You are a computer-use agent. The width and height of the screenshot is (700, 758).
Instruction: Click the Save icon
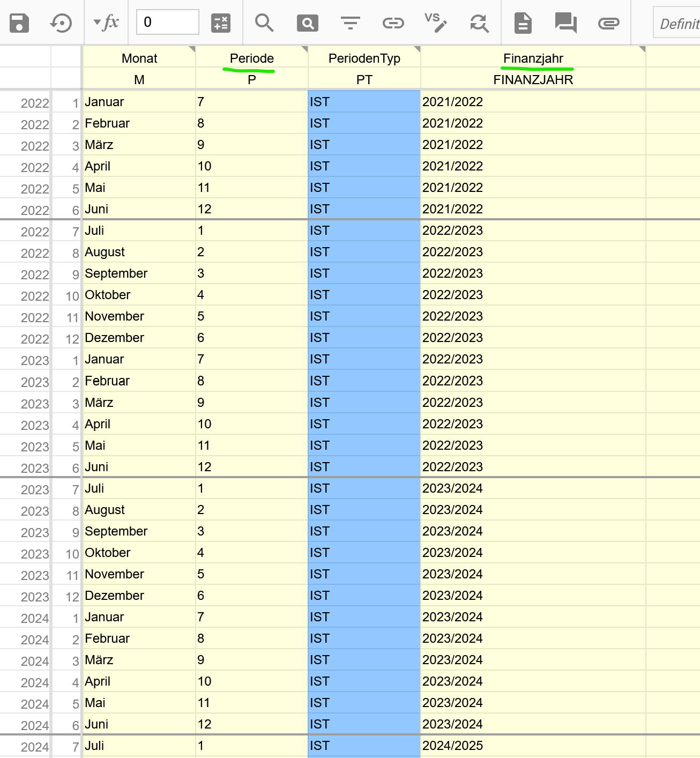(19, 22)
